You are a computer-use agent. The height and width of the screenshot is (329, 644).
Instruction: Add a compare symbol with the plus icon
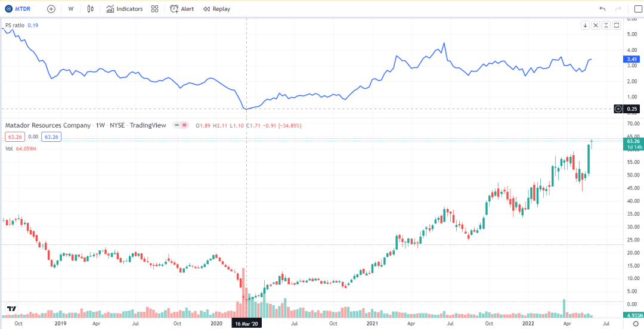pyautogui.click(x=51, y=8)
